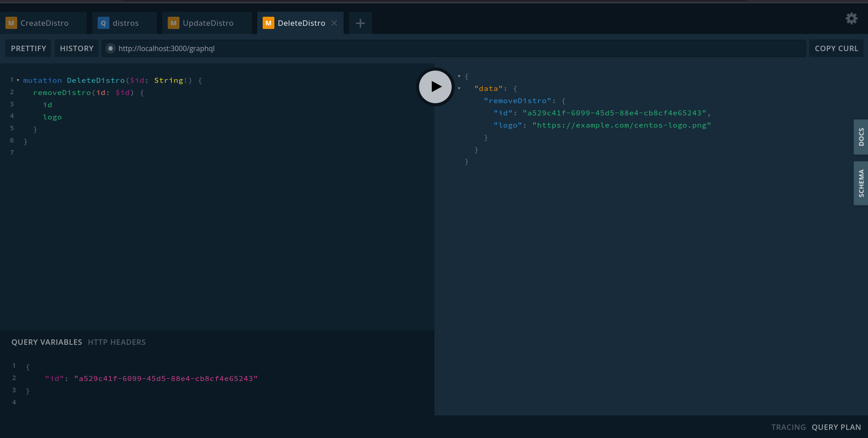Image resolution: width=868 pixels, height=438 pixels.
Task: Open the HISTORY panel
Action: 76,48
